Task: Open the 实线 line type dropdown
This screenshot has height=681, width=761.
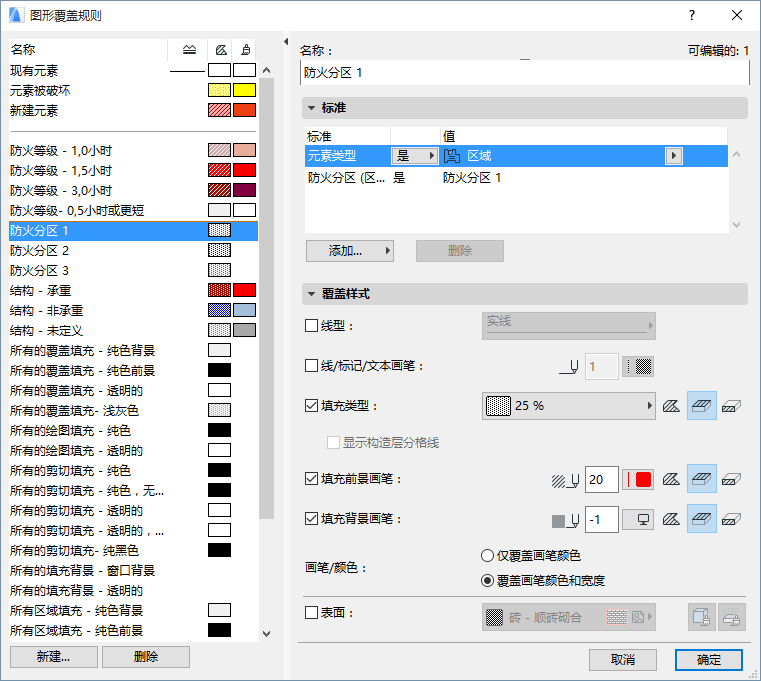Action: click(x=568, y=326)
